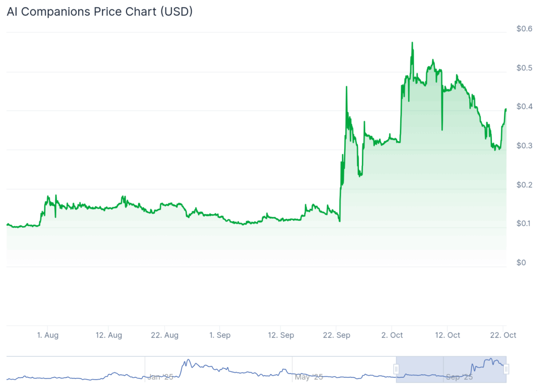Screen dimensions: 538x392
Task: Click the AI Companions Price Chart title
Action: click(100, 12)
